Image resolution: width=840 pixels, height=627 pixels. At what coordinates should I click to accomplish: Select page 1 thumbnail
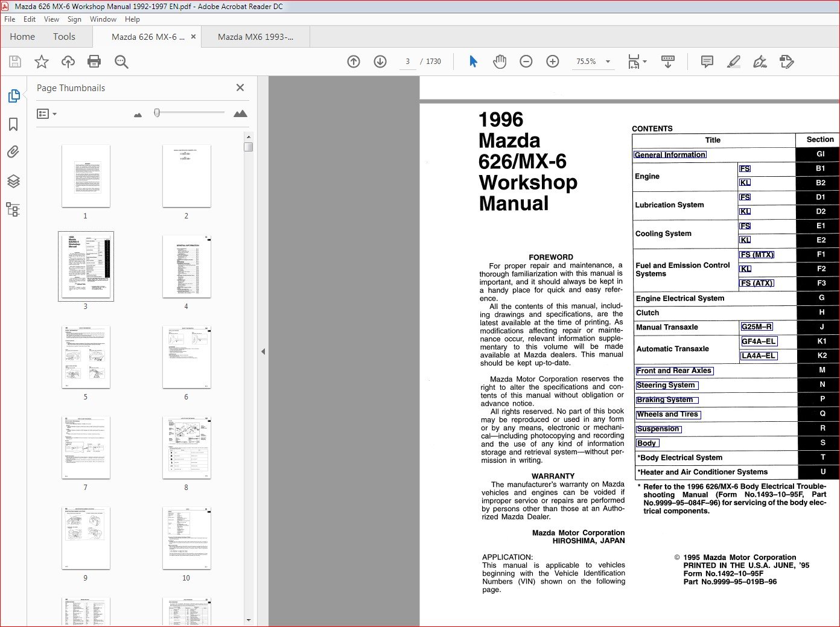86,176
